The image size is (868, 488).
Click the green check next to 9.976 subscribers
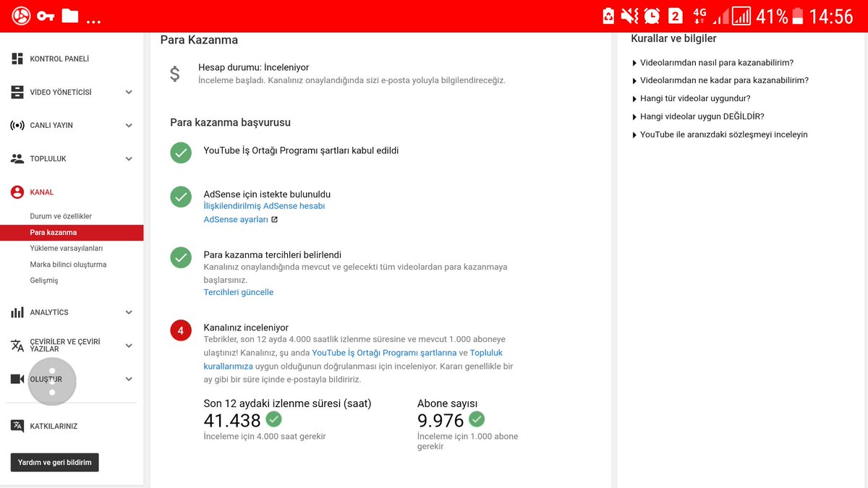tap(476, 419)
